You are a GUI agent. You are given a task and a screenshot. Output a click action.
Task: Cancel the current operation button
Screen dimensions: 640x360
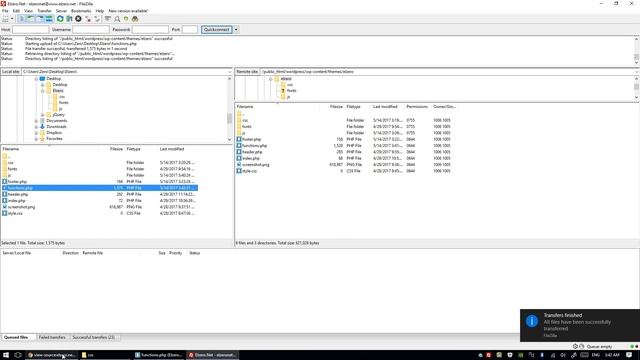[x=78, y=19]
